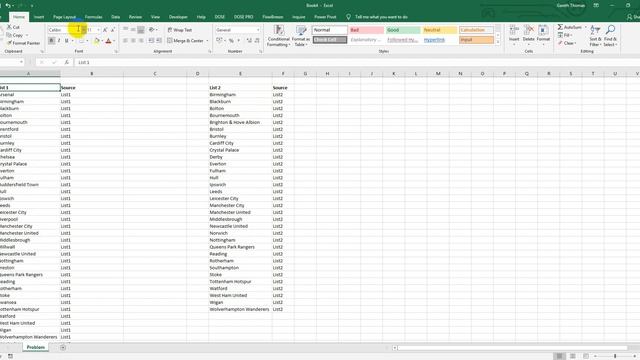Click the Copy button in Clipboard
The image size is (640, 360).
15,35
